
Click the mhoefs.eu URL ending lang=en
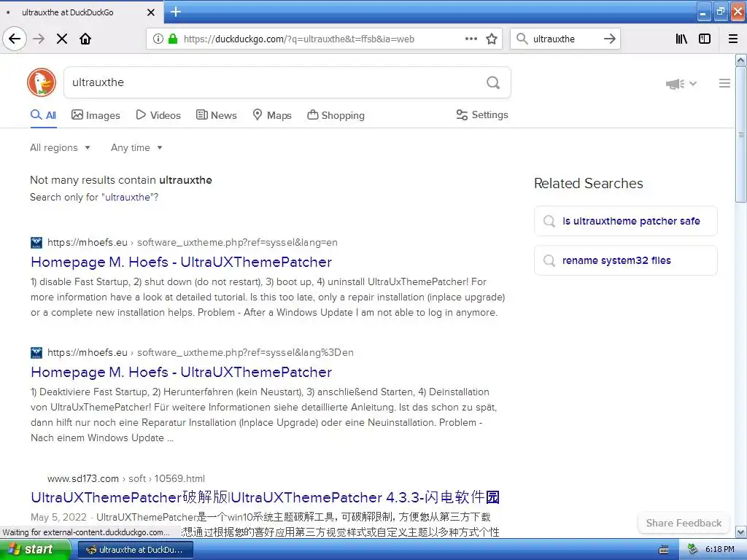pyautogui.click(x=193, y=242)
